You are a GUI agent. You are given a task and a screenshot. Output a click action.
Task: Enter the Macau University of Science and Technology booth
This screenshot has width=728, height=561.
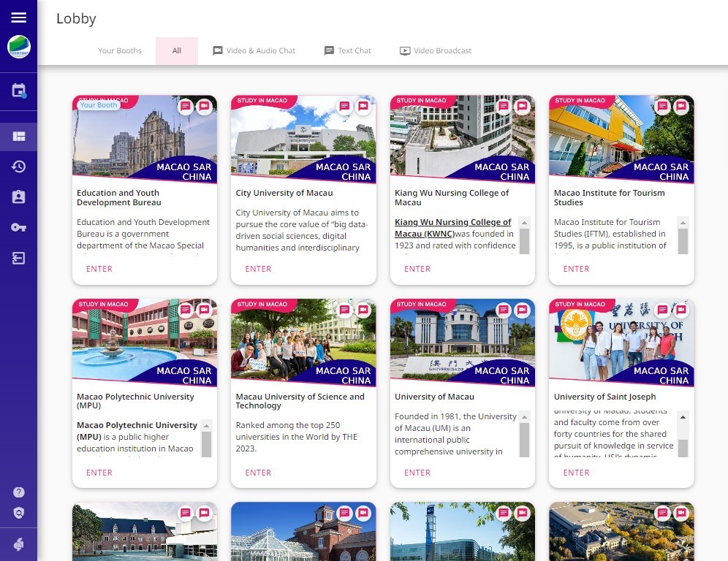[x=258, y=473]
